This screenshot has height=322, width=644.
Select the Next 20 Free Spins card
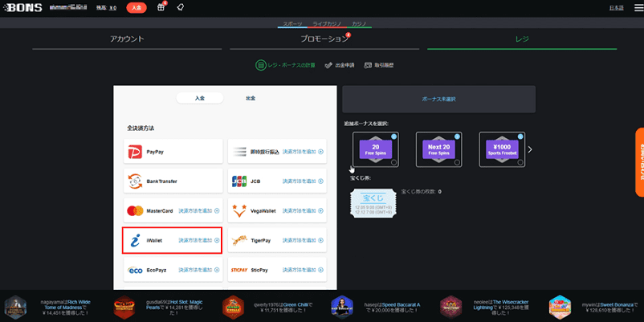(x=438, y=149)
